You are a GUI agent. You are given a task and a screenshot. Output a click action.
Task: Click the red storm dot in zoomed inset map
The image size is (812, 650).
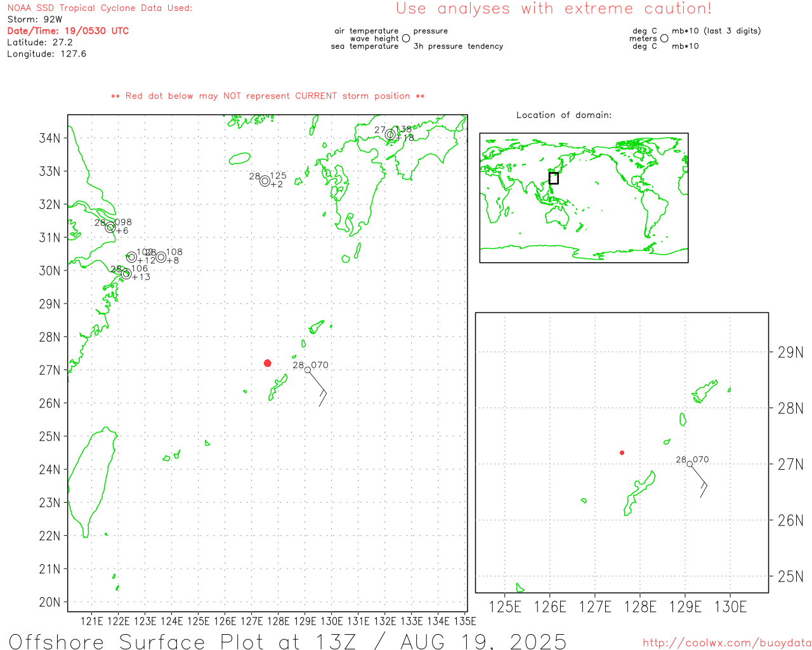point(622,453)
